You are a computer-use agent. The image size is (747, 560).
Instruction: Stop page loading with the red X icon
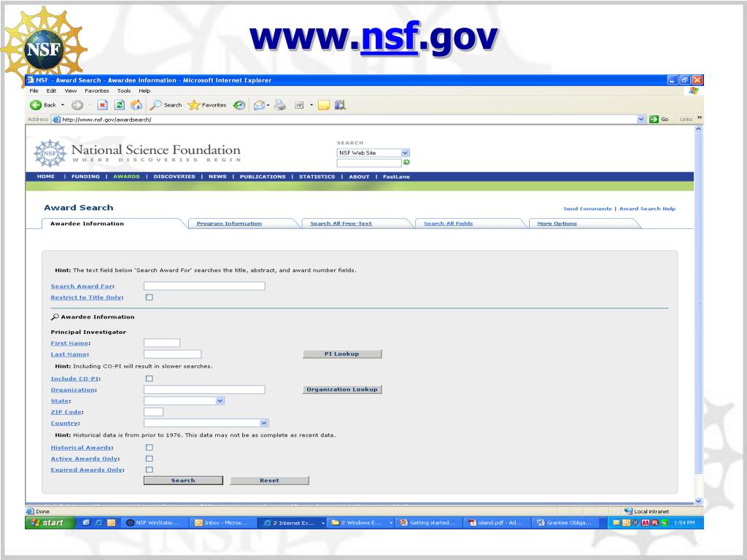click(102, 105)
